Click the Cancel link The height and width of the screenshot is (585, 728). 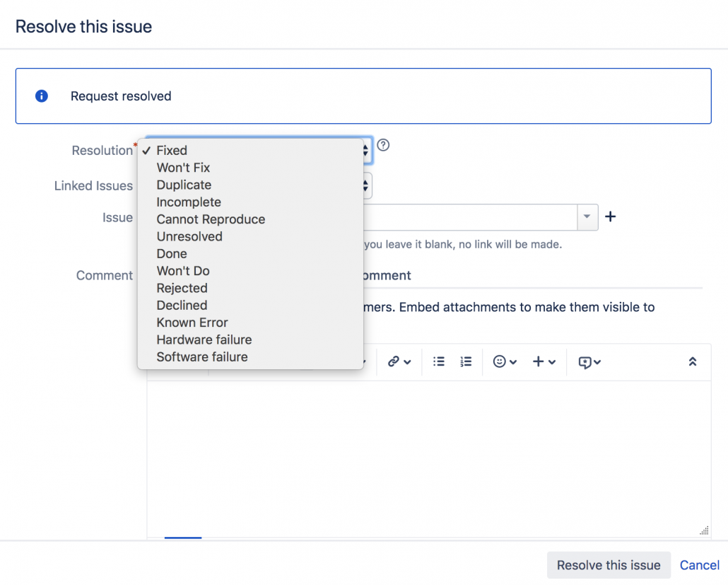click(x=700, y=565)
